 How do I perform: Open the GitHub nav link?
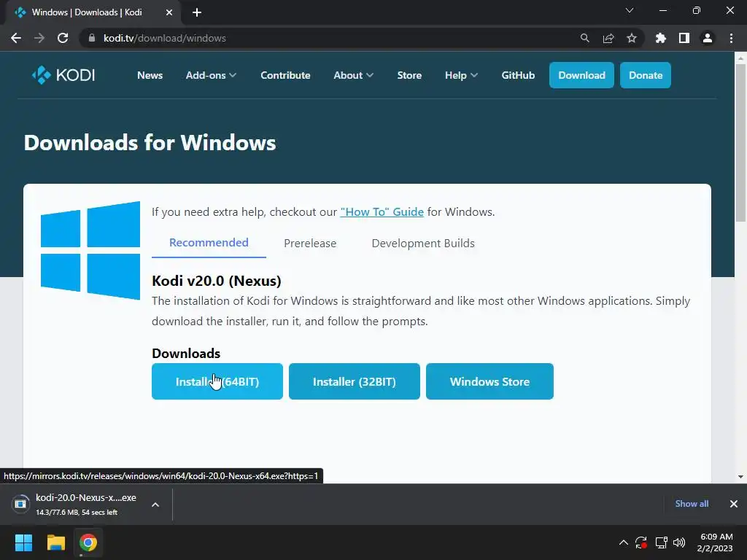518,75
